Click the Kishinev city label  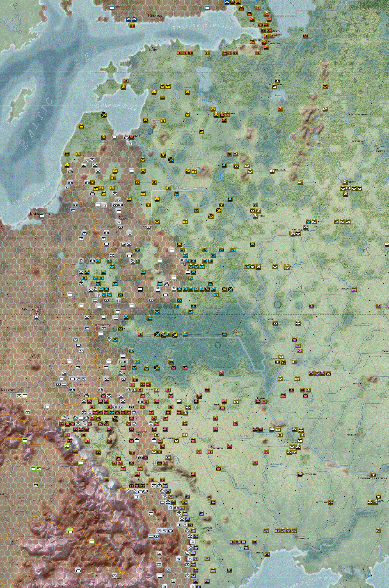click(x=208, y=528)
